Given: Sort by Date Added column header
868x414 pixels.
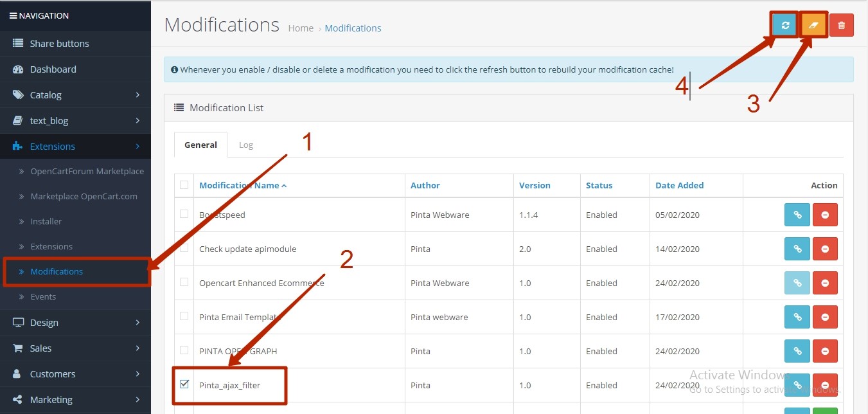Looking at the screenshot, I should tap(679, 185).
